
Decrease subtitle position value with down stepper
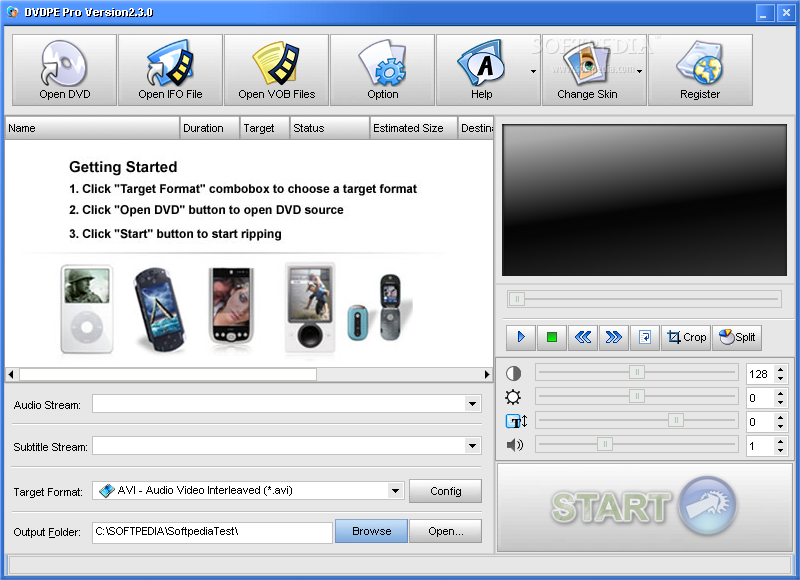pyautogui.click(x=781, y=426)
